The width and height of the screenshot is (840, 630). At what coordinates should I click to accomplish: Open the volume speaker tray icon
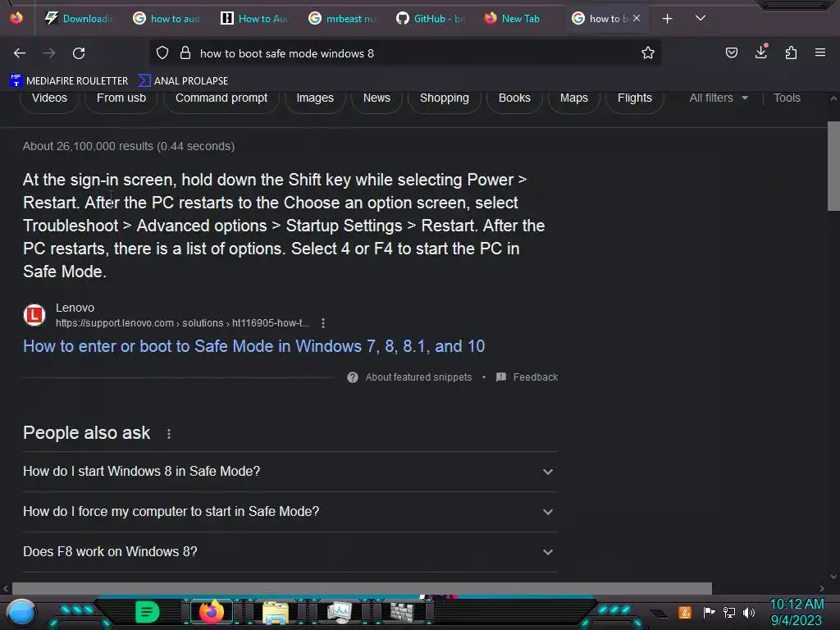coord(749,612)
